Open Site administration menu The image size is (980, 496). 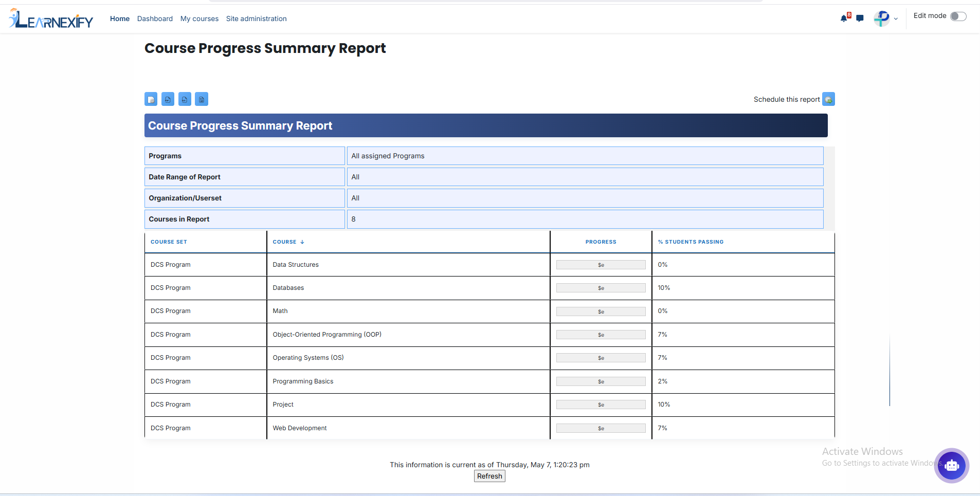click(257, 19)
